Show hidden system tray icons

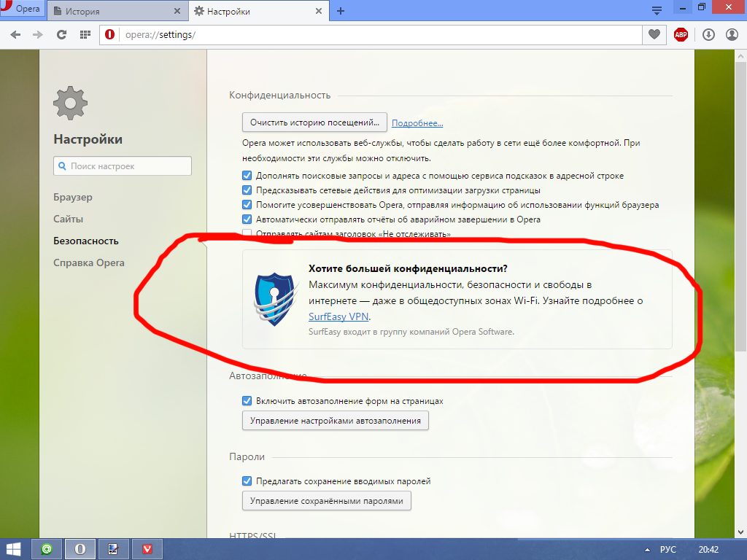646,550
